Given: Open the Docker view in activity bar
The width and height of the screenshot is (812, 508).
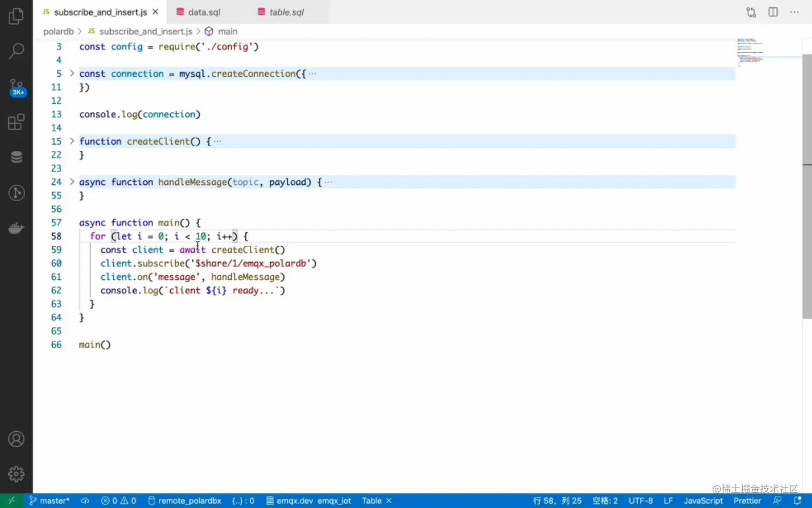Looking at the screenshot, I should click(x=16, y=228).
